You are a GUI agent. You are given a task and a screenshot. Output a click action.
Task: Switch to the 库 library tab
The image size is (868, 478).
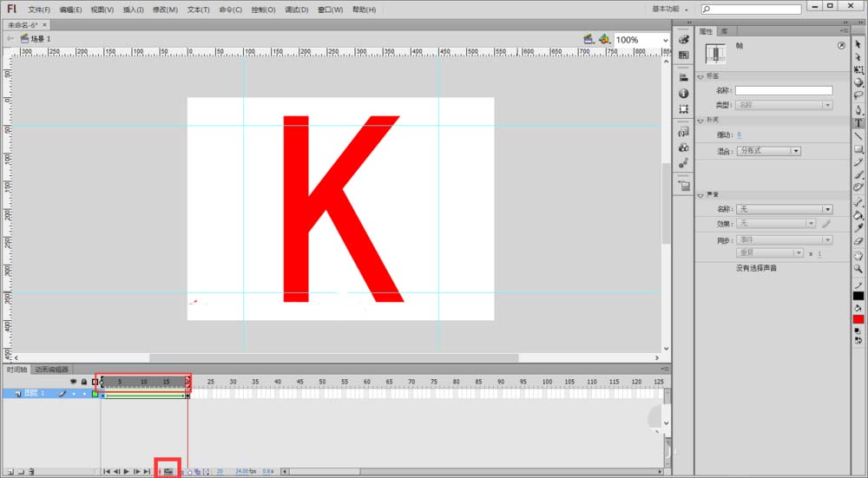[723, 31]
